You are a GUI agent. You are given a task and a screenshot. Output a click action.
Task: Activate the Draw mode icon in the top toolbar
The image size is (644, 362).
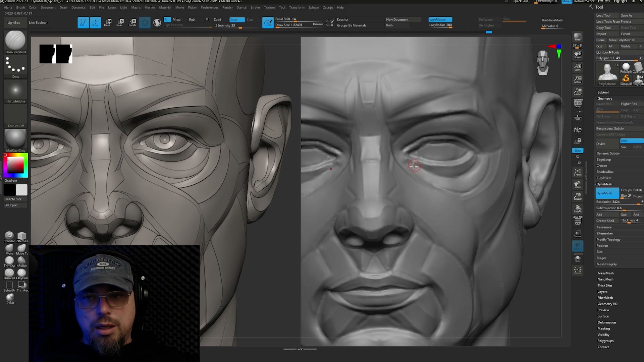point(95,22)
